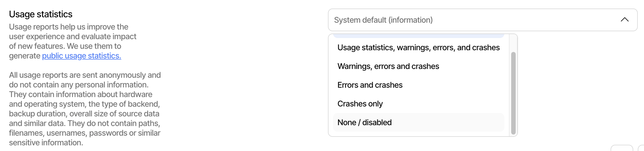644x151 pixels.
Task: Collapse the dropdown using the chevron-up arrow
Action: 624,20
